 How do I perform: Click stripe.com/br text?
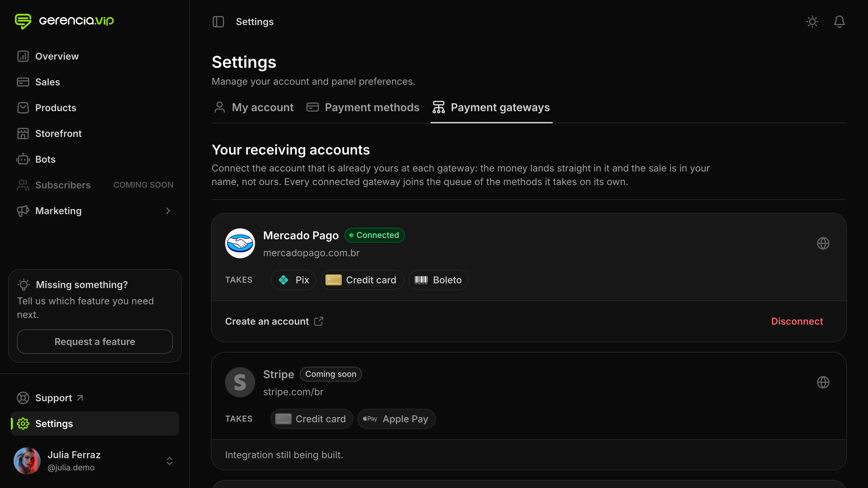tap(293, 392)
